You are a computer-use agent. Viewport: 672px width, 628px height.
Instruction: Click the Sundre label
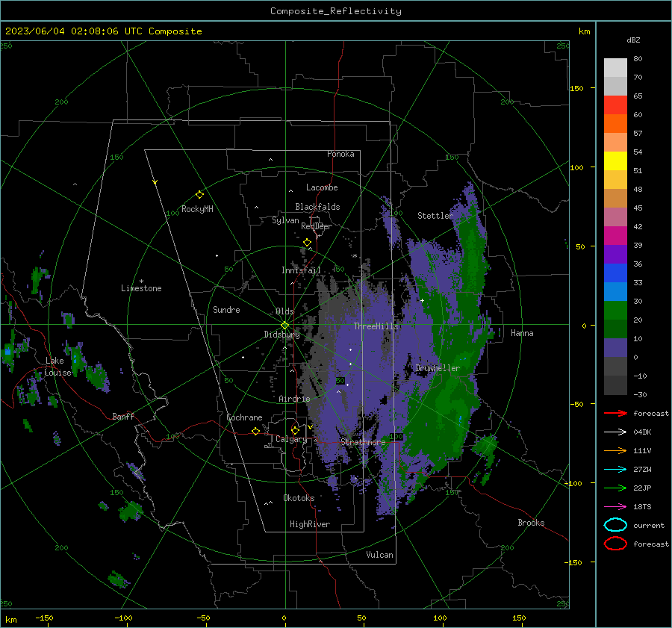(x=226, y=309)
